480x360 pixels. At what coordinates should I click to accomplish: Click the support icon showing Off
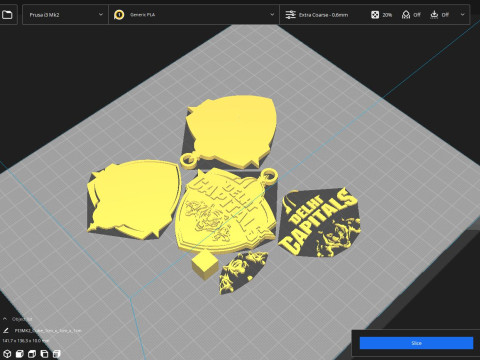point(406,15)
